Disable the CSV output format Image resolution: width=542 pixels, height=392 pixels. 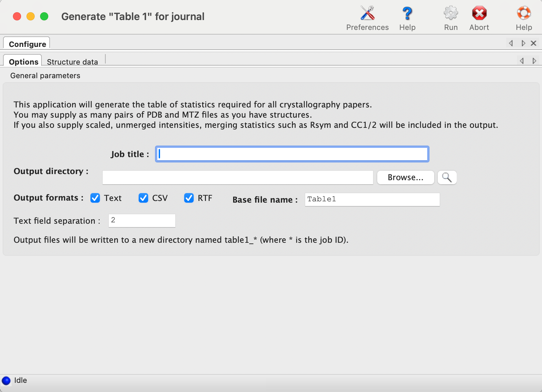[143, 198]
